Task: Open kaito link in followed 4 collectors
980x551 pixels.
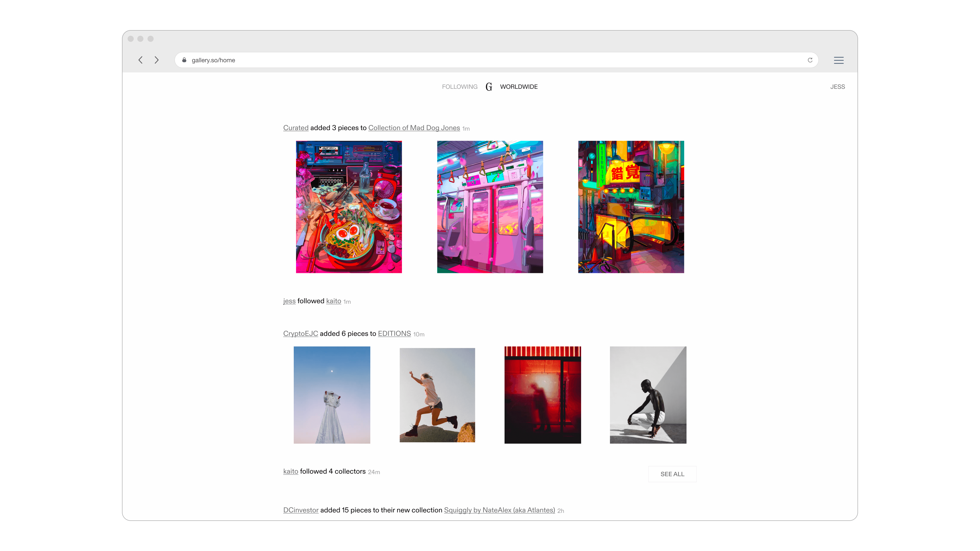Action: pos(291,471)
